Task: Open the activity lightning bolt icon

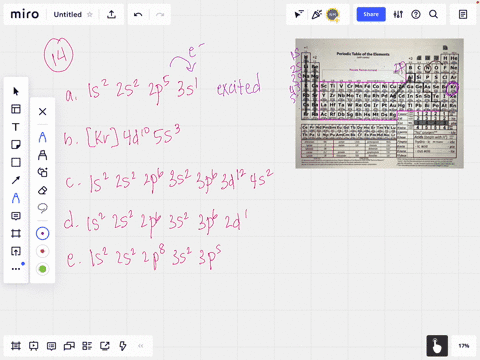Action: coord(123,346)
